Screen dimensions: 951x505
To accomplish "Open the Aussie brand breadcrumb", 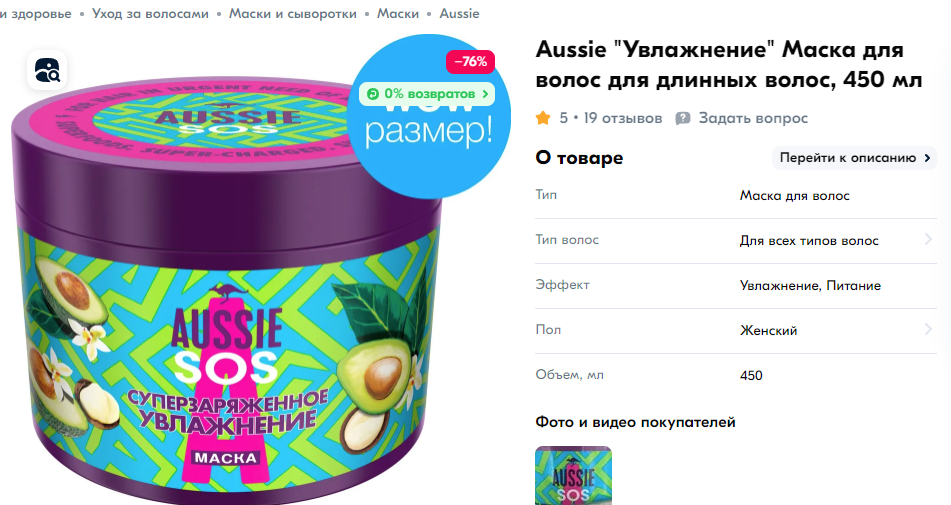I will point(459,13).
